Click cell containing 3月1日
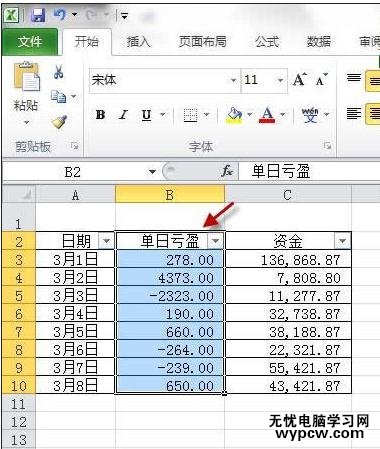The width and height of the screenshot is (380, 449). point(75,259)
